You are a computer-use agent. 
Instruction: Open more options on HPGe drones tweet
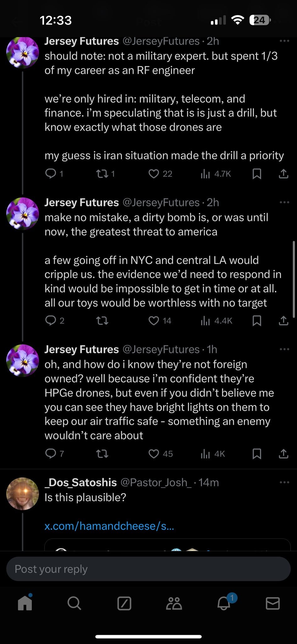click(284, 349)
